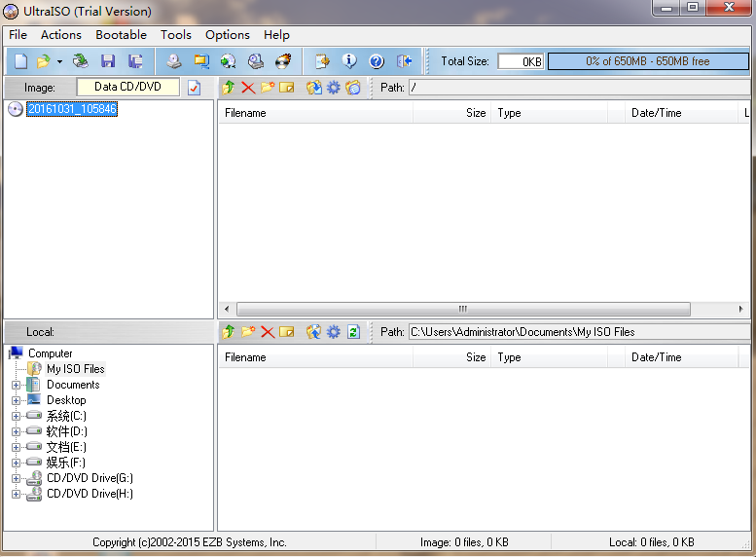
Task: Expand the CD/DVD Drive(G:) node
Action: (16, 478)
